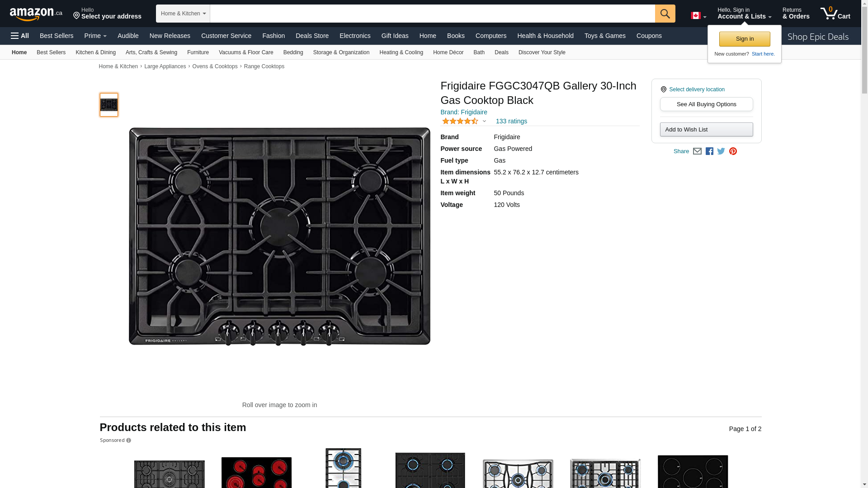Click the Amazon.ca logo

(36, 14)
